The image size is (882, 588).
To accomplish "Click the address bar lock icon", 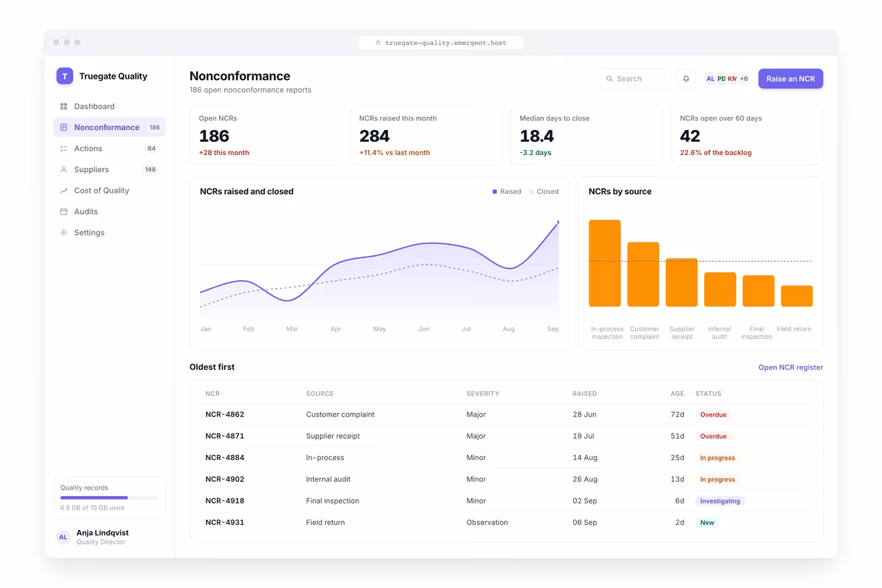I will point(379,43).
